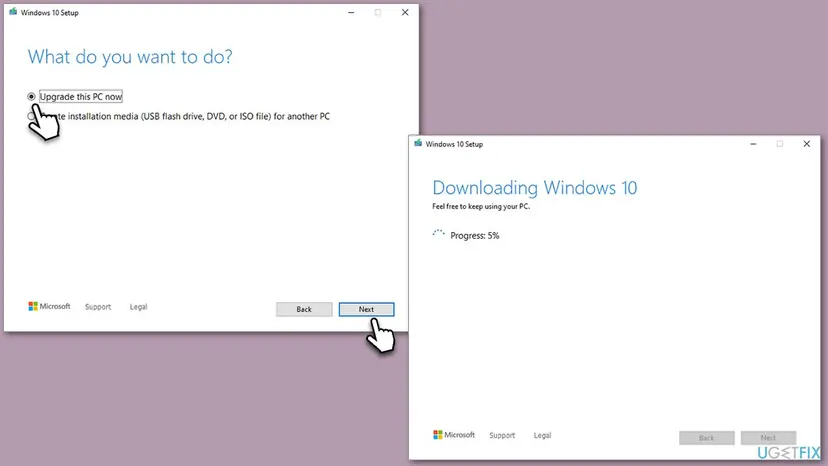Minimize the Downloading Windows 10 window
Image resolution: width=828 pixels, height=466 pixels.
point(753,144)
